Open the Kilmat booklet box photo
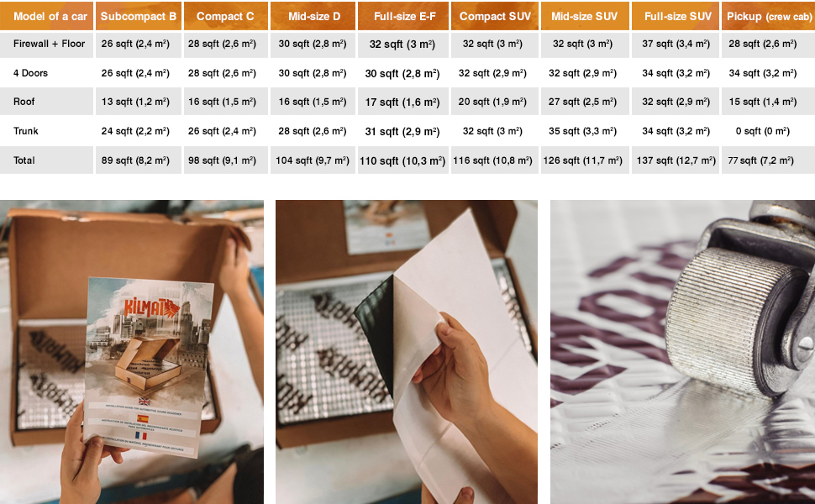 click(x=132, y=352)
